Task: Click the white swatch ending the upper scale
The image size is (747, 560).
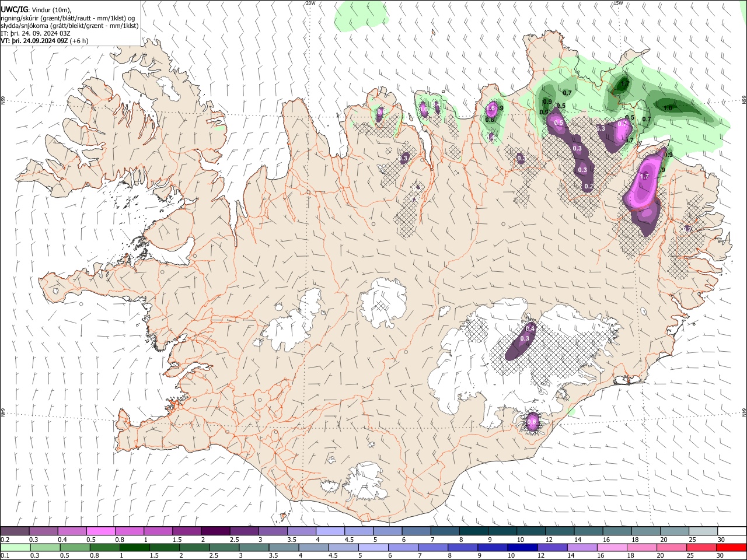Action: tap(731, 531)
